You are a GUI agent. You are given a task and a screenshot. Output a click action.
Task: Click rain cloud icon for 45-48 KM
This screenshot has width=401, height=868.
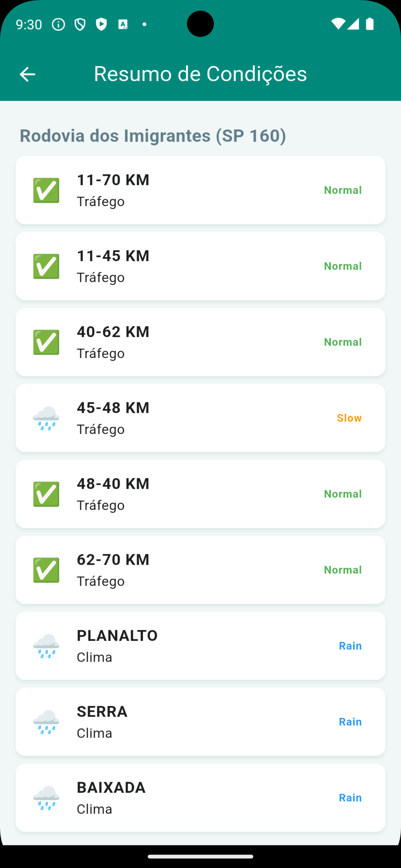pyautogui.click(x=46, y=418)
